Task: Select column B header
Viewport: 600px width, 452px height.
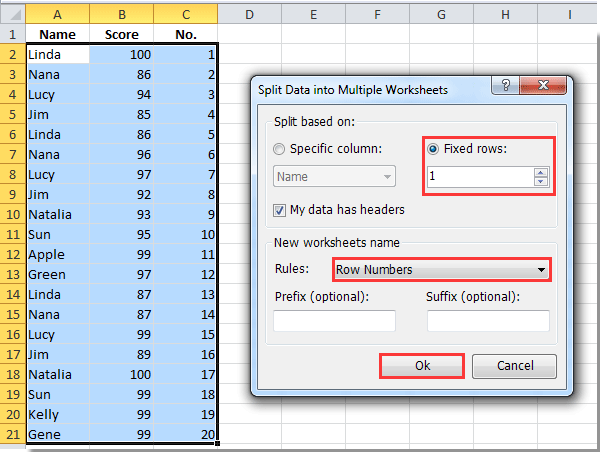Action: click(120, 12)
